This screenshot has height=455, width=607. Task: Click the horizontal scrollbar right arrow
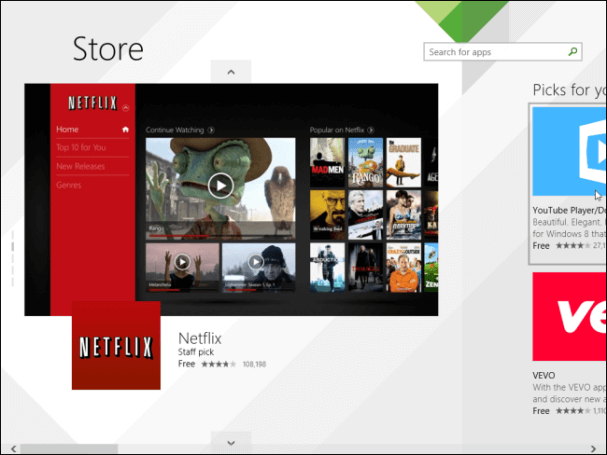[593, 449]
